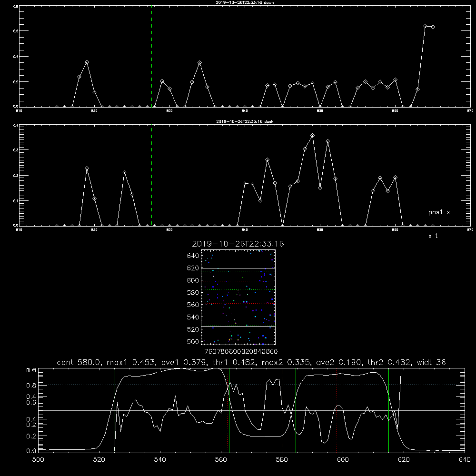Click dawn plot green dashed line near 828
This screenshot has width=476, height=476.
(151, 57)
